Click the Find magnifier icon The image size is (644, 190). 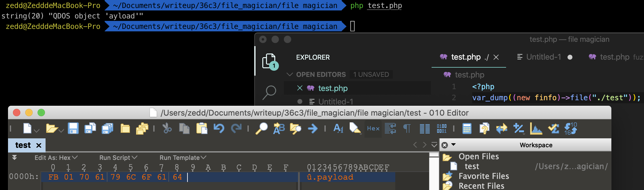pyautogui.click(x=262, y=128)
